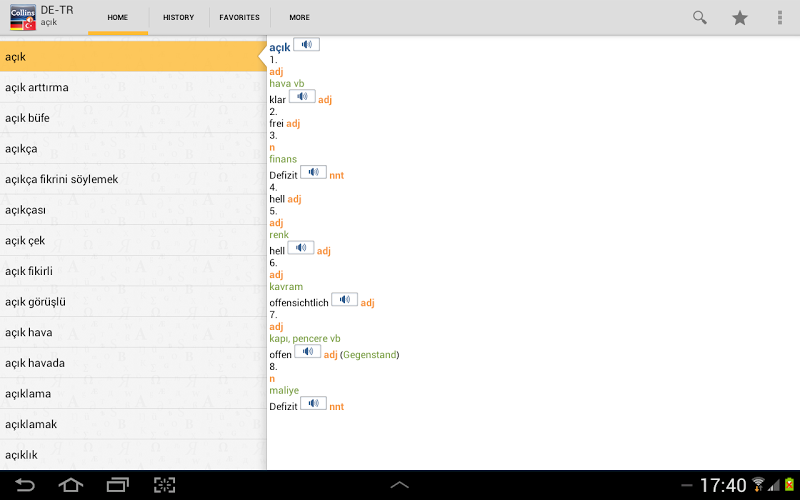Tap the context label renk
800x500 pixels.
coord(279,235)
